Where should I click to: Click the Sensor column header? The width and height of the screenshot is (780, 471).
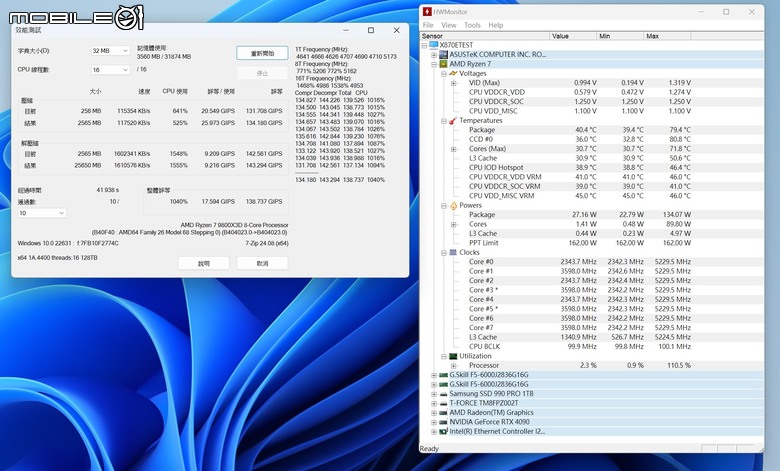click(485, 36)
